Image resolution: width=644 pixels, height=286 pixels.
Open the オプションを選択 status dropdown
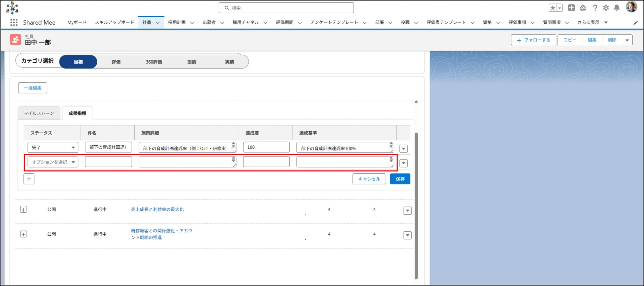53,162
